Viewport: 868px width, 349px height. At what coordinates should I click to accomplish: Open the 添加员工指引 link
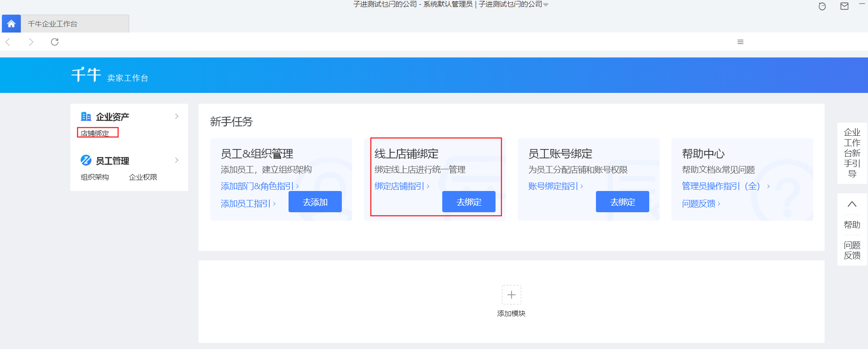248,204
